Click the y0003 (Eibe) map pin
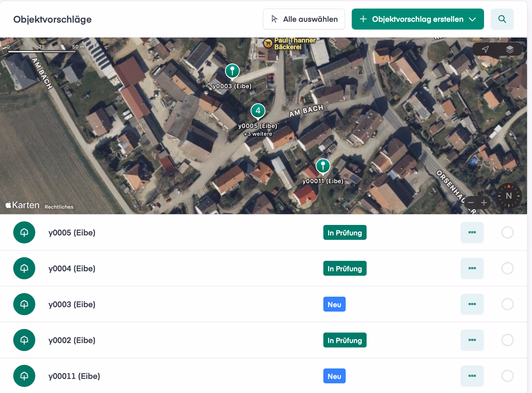 coord(232,71)
